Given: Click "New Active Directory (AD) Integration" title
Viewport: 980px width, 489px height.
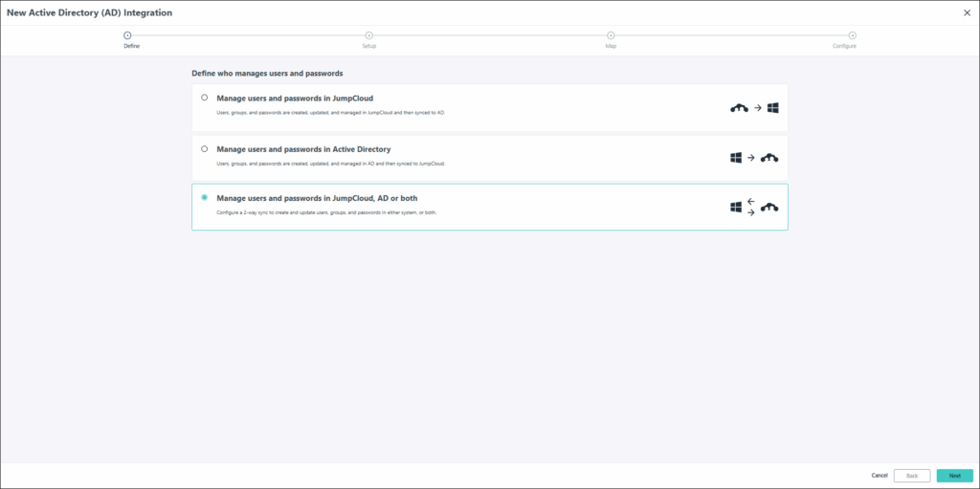Looking at the screenshot, I should point(89,12).
